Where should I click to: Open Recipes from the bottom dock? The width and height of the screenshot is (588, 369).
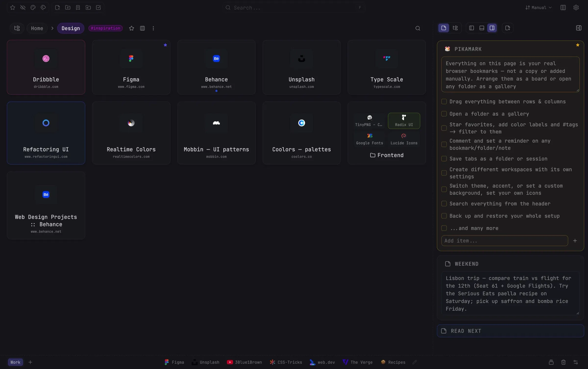pyautogui.click(x=393, y=362)
